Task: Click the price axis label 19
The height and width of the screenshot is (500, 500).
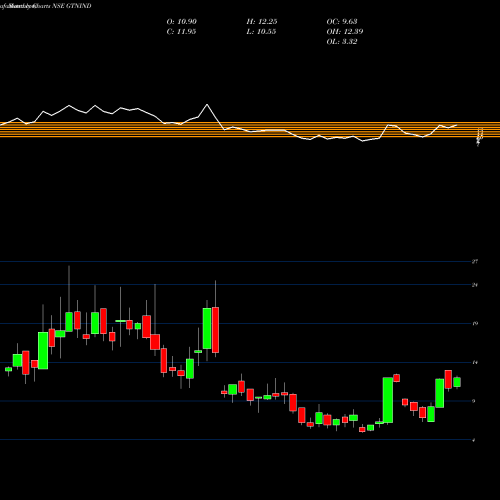Action: (475, 324)
